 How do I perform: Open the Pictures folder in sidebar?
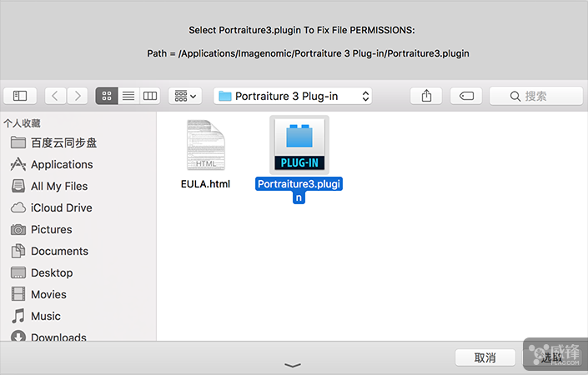pyautogui.click(x=51, y=229)
